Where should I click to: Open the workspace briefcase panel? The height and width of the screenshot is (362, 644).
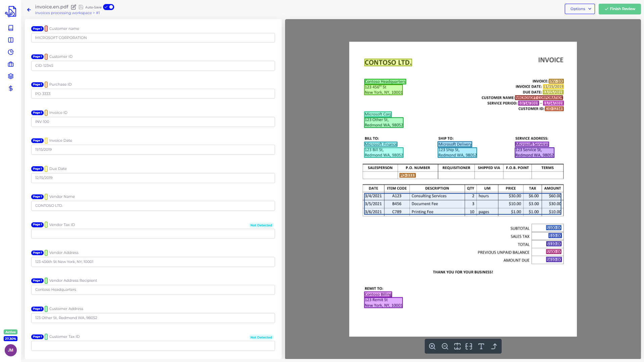[10, 64]
